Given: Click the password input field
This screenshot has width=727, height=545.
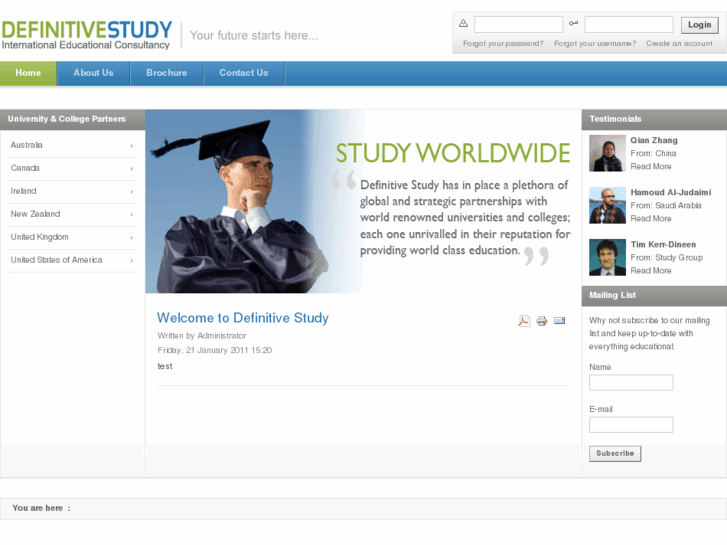Looking at the screenshot, I should [629, 24].
